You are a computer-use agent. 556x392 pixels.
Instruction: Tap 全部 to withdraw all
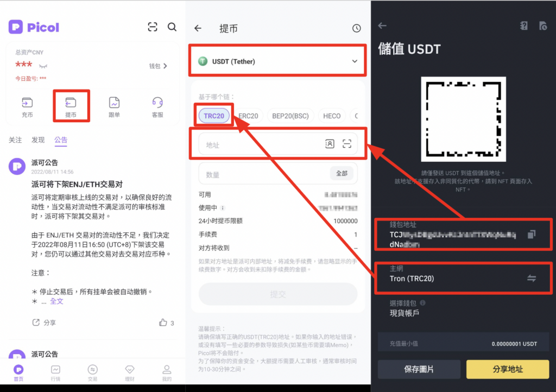[x=342, y=173]
